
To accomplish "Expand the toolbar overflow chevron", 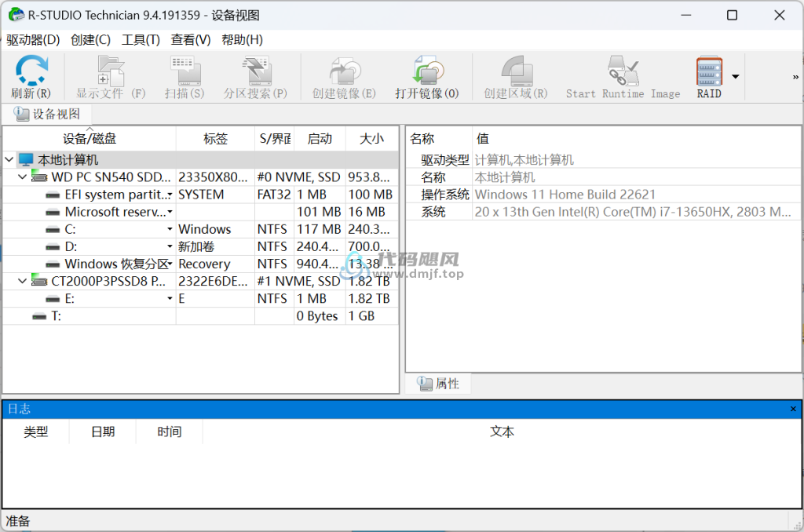I will pos(795,77).
